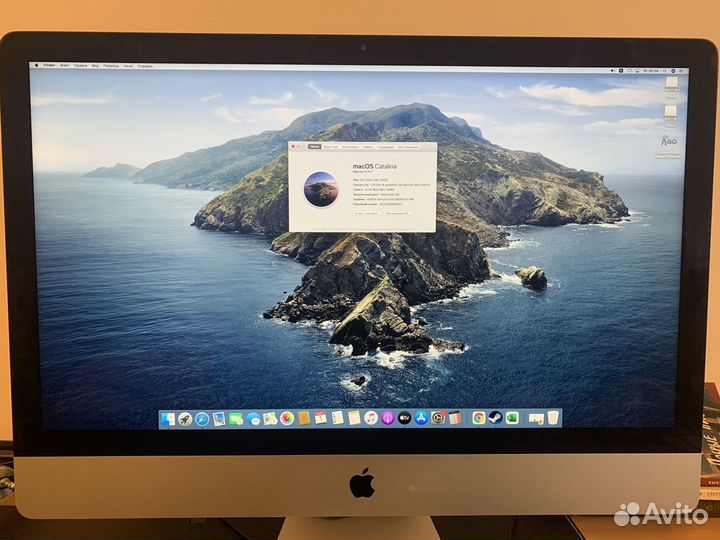Open Apple TV black icon in Dock

click(x=405, y=418)
